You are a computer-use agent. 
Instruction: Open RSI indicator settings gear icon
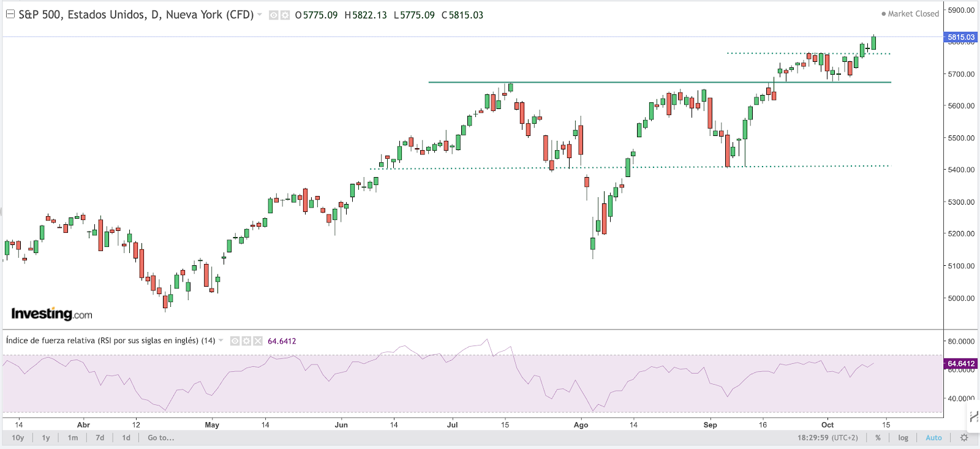pos(246,341)
